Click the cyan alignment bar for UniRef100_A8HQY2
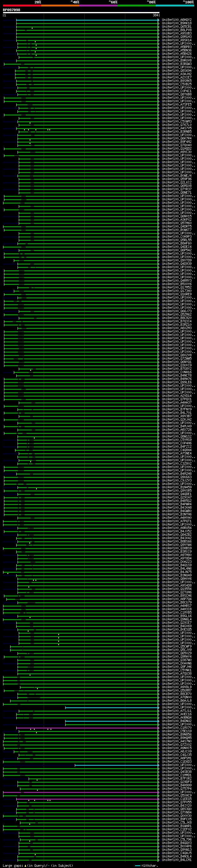Image resolution: width=197 pixels, height=868 pixels. click(87, 20)
